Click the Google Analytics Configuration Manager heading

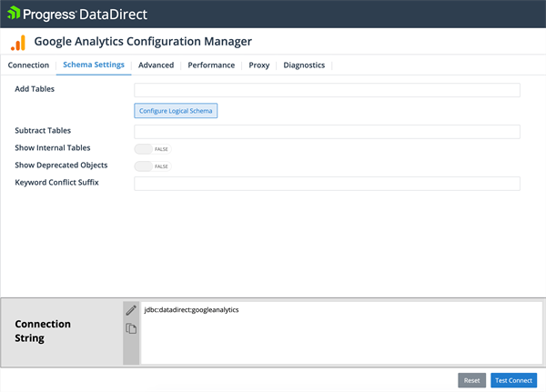143,42
